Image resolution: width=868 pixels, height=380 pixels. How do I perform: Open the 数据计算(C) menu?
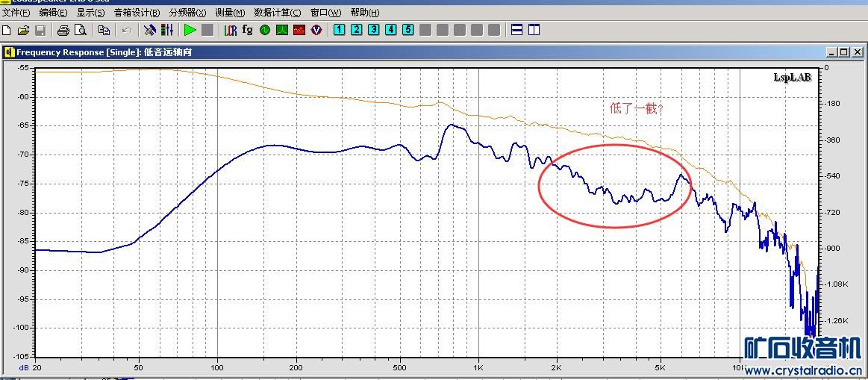(x=278, y=13)
